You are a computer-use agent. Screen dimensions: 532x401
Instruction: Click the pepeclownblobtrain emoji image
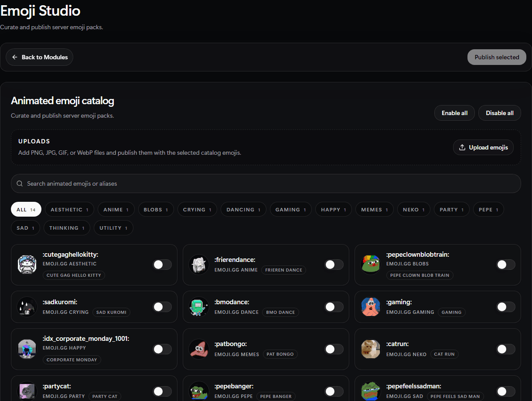click(371, 265)
